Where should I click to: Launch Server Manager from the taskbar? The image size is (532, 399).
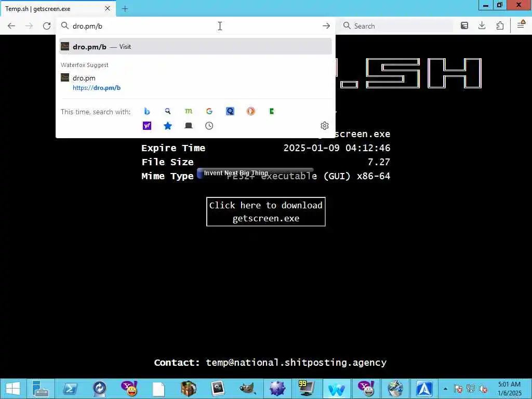click(x=41, y=389)
